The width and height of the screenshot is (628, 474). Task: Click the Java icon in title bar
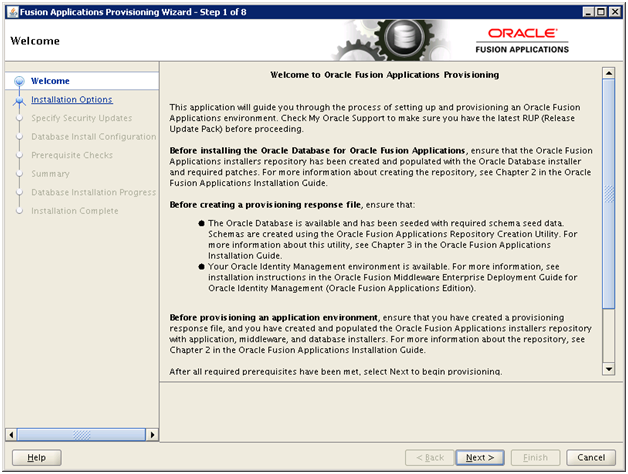(x=13, y=12)
